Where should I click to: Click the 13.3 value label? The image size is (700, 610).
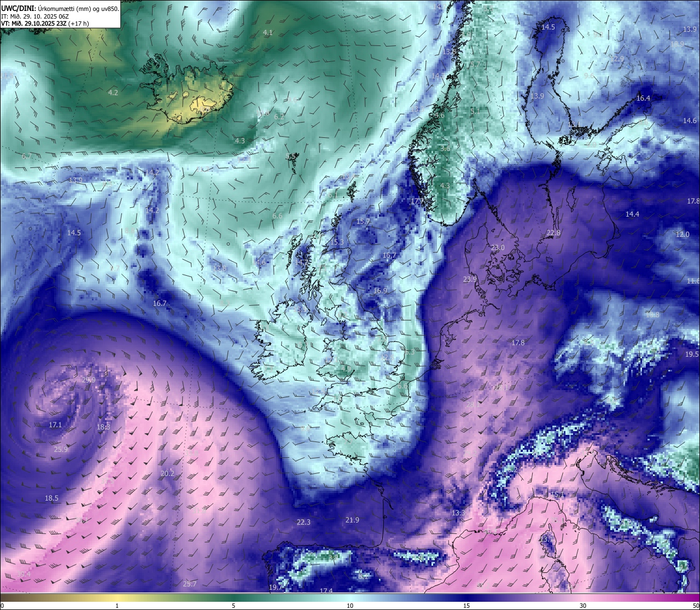(458, 513)
